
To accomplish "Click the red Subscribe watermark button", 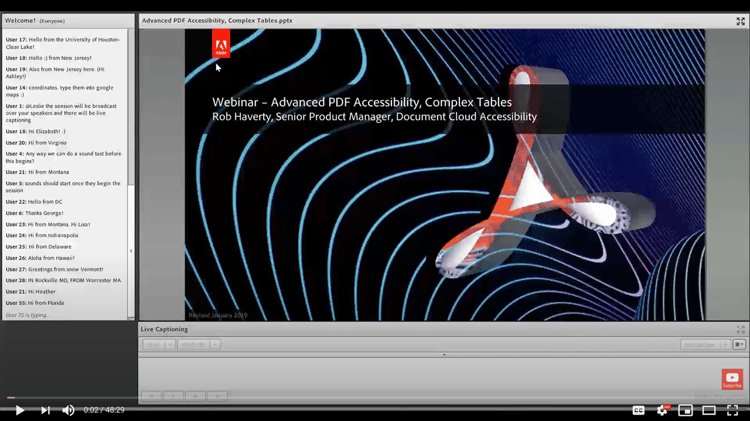I will pyautogui.click(x=732, y=379).
